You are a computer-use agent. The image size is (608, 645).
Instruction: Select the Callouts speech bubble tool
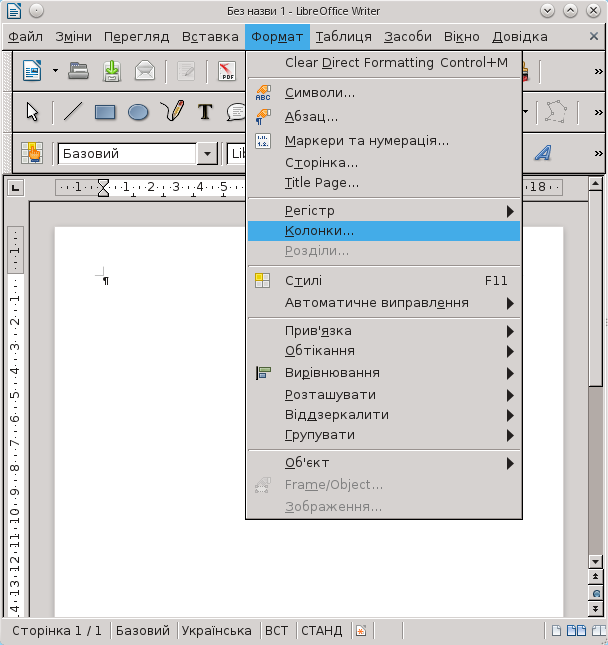coord(236,112)
